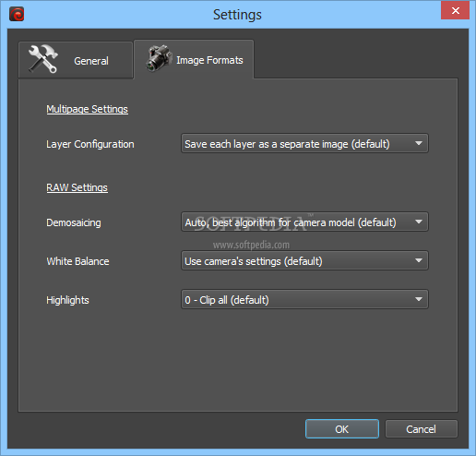Open the Highlights dropdown
Image resolution: width=476 pixels, height=456 pixels.
304,299
